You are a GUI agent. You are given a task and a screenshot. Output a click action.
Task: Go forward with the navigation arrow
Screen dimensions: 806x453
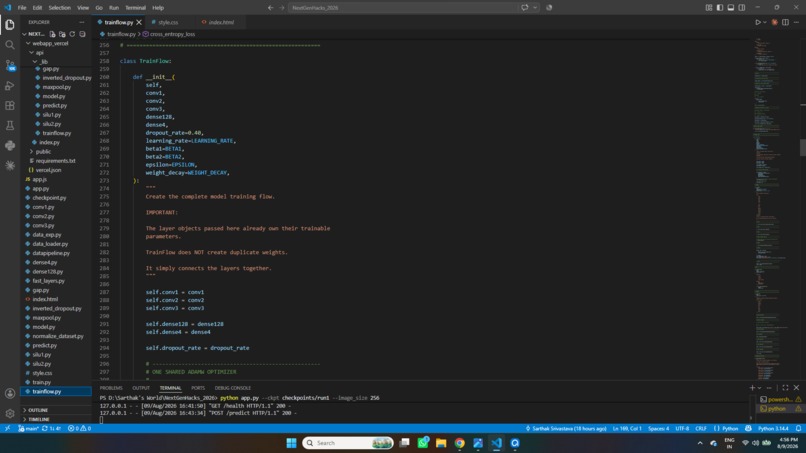pyautogui.click(x=282, y=8)
